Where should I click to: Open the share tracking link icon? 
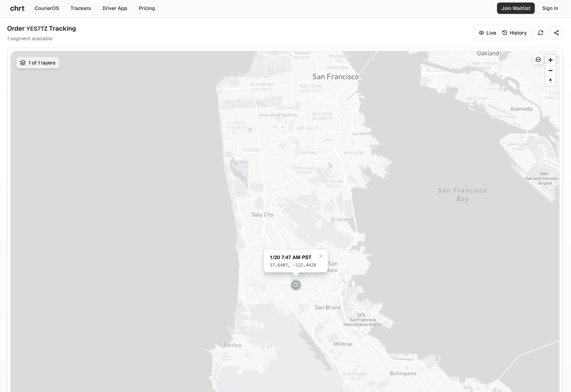point(556,33)
